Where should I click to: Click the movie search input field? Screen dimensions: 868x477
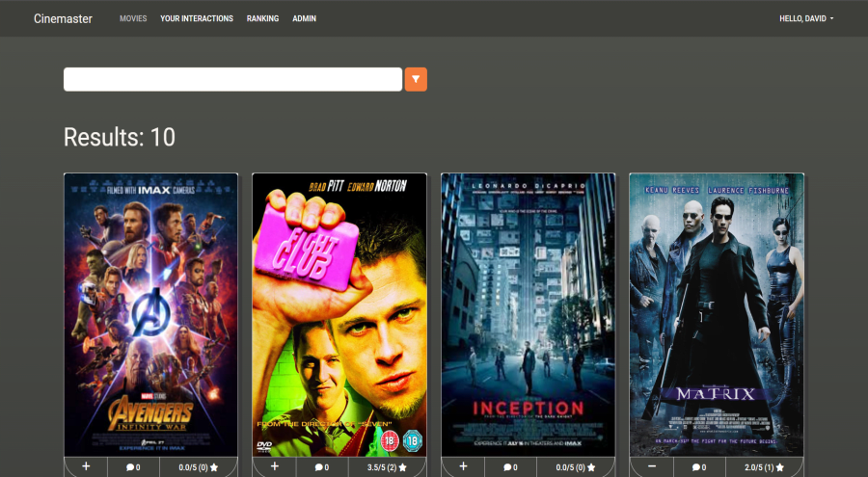[232, 79]
